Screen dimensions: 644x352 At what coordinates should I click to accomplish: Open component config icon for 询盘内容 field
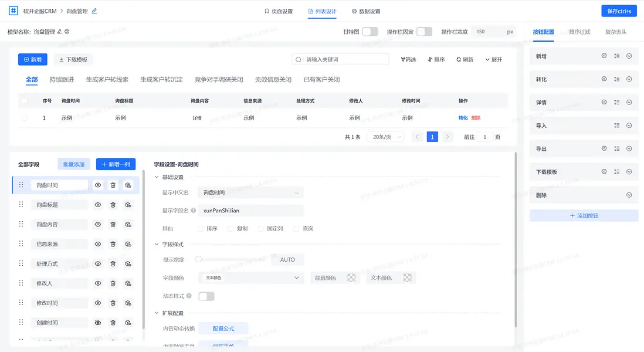[128, 225]
